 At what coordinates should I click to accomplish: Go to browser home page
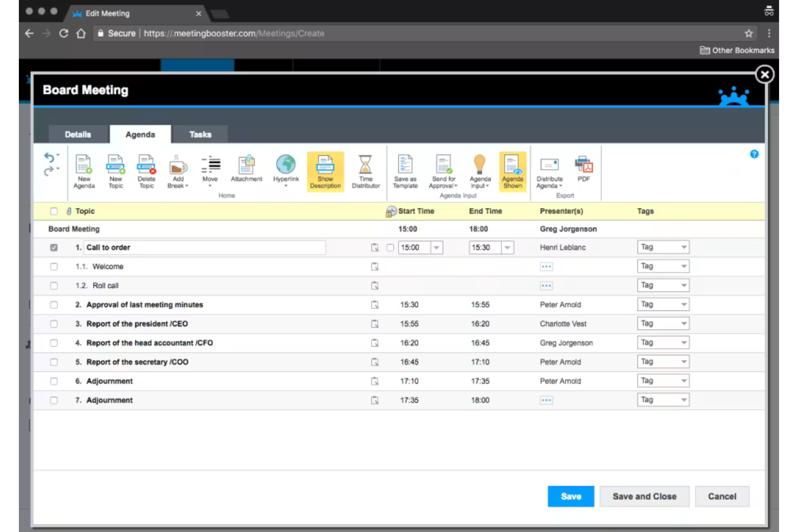tap(81, 33)
